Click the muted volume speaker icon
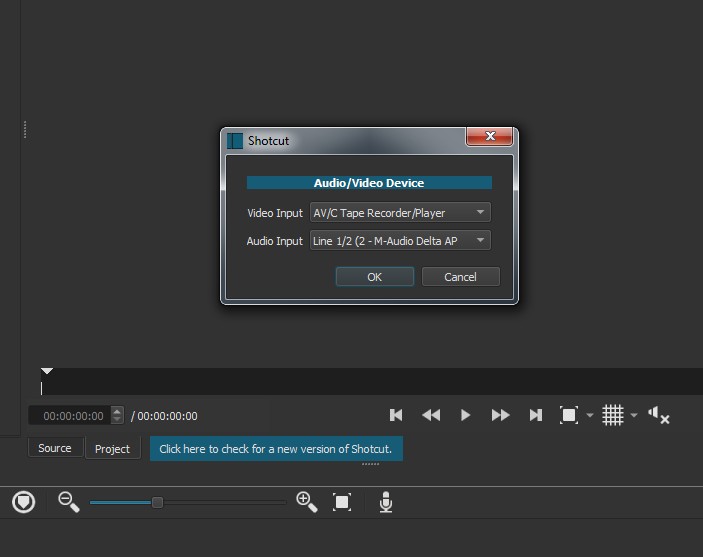The height and width of the screenshot is (557, 703). coord(658,415)
